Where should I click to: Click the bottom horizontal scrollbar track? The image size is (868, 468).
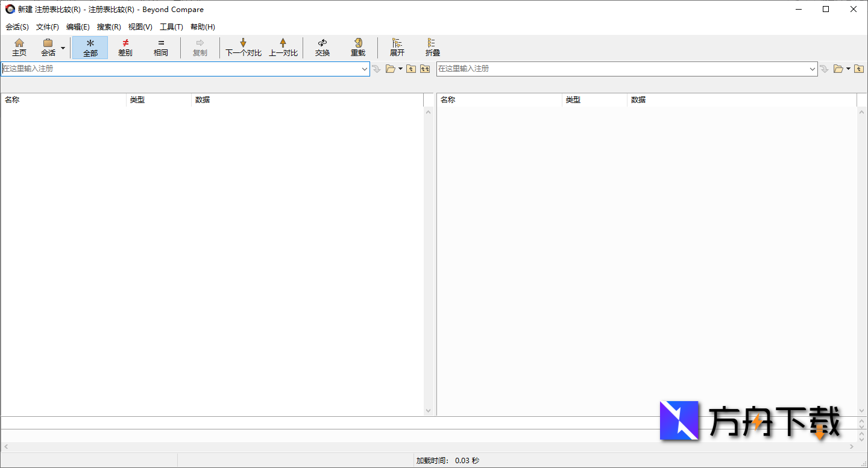point(422,447)
